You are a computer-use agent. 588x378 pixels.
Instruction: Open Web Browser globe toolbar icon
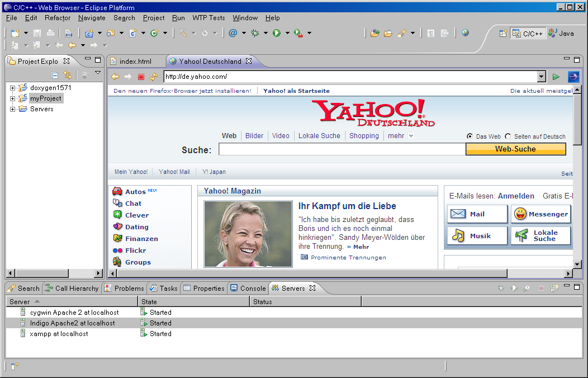465,33
